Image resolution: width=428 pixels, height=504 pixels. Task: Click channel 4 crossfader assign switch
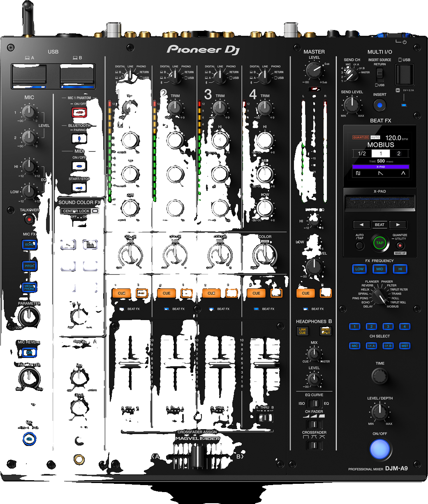264,418
